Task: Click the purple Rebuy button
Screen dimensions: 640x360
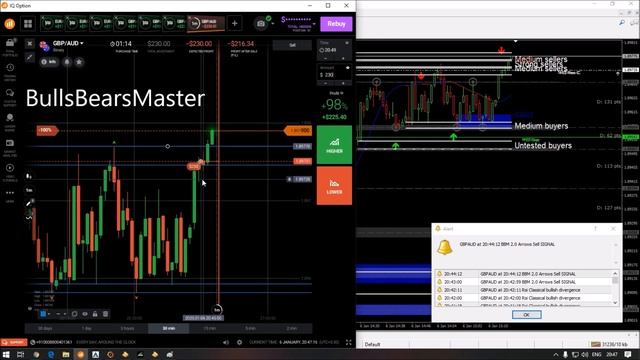Action: 336,24
